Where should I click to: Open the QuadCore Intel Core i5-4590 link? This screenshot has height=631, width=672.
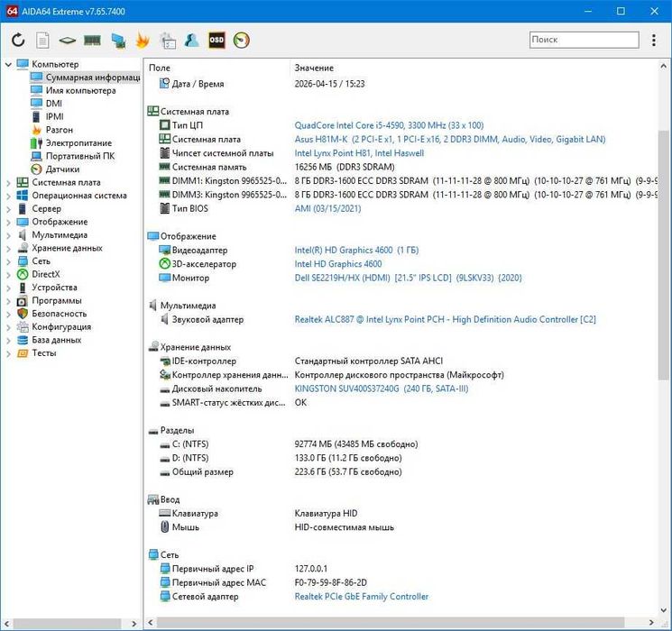(x=389, y=125)
